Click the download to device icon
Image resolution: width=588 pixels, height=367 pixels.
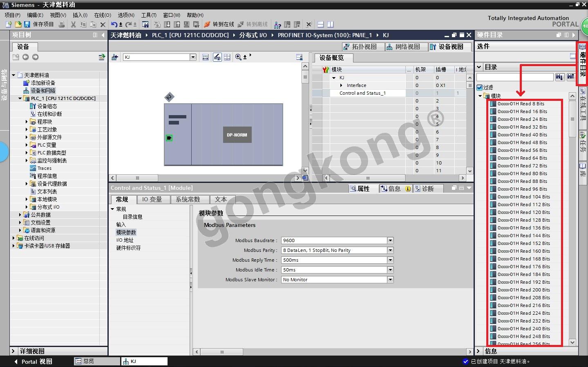167,24
